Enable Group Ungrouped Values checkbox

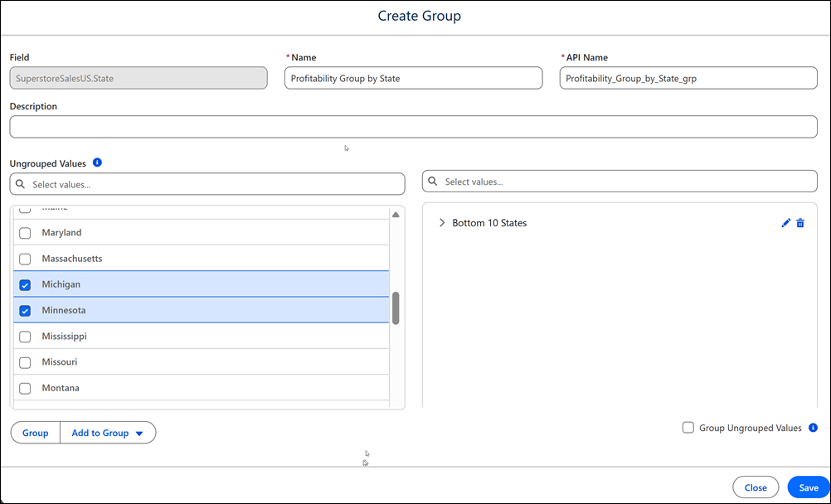click(688, 428)
